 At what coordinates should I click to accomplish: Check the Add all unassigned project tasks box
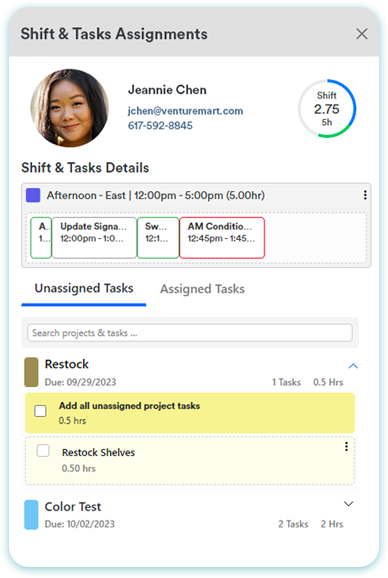click(40, 411)
